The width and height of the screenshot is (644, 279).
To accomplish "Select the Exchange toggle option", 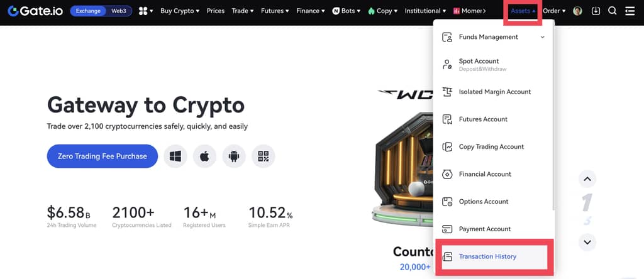I will 89,11.
